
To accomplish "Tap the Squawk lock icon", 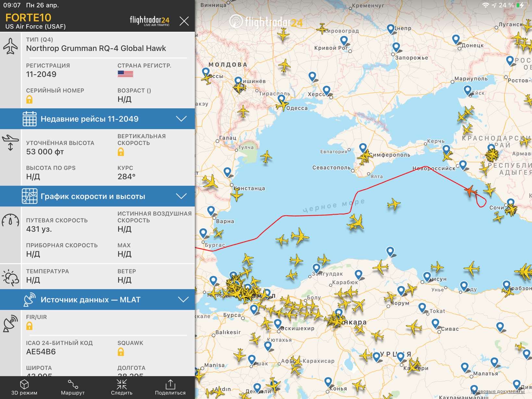I will pos(121,352).
